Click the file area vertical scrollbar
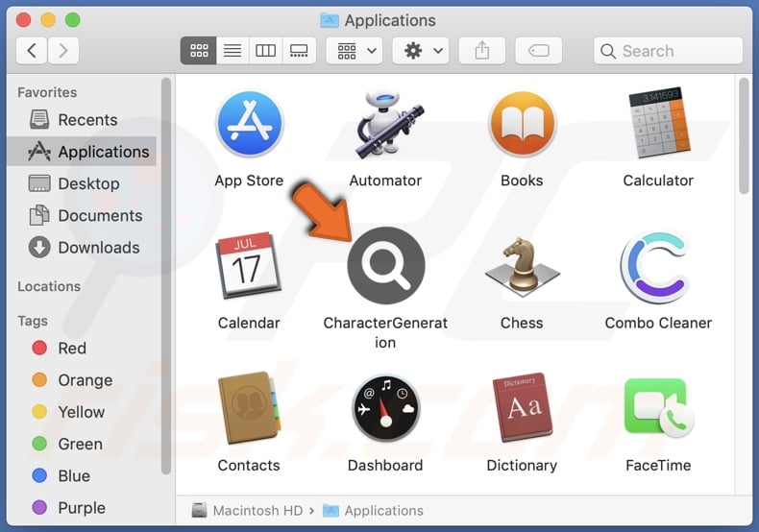Screen dimensions: 759x532 tap(745, 135)
